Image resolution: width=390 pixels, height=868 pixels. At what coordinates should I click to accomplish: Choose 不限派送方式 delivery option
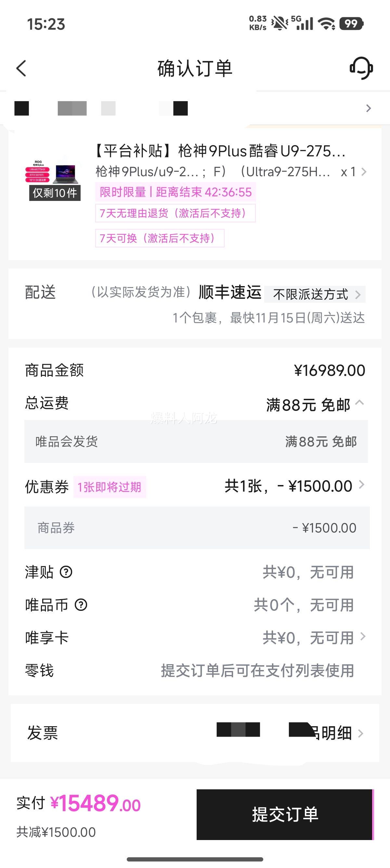(315, 294)
